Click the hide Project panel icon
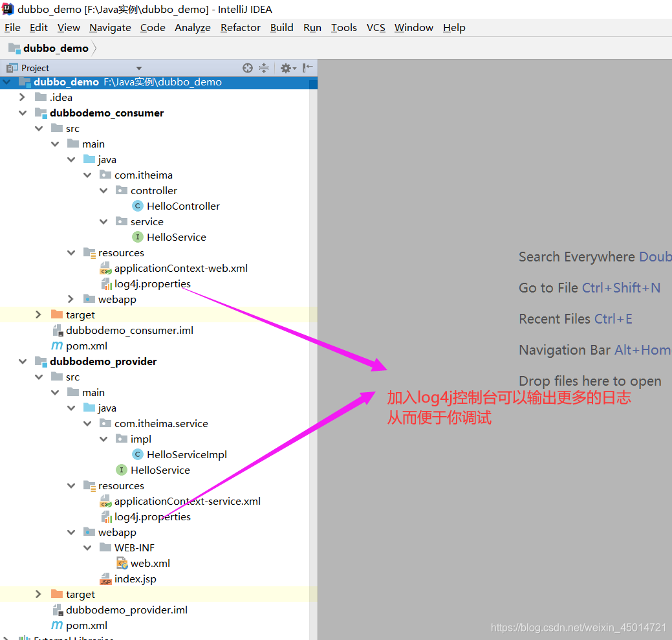The height and width of the screenshot is (640, 672). 307,68
